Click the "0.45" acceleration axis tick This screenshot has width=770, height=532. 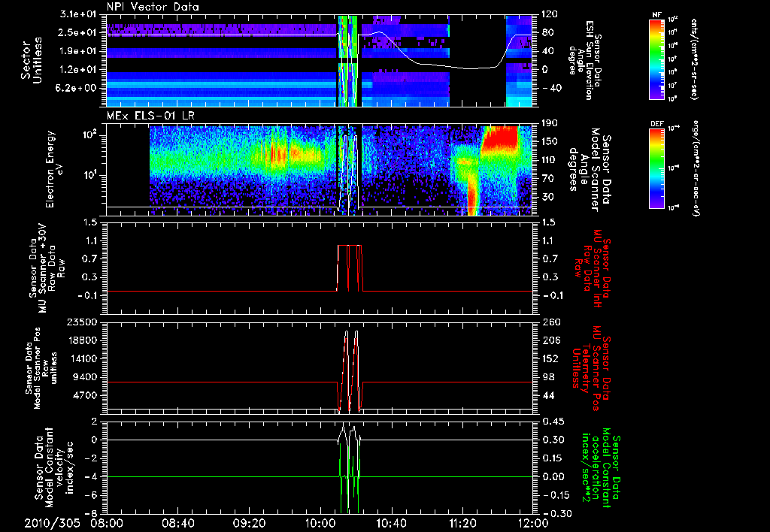tap(553, 422)
